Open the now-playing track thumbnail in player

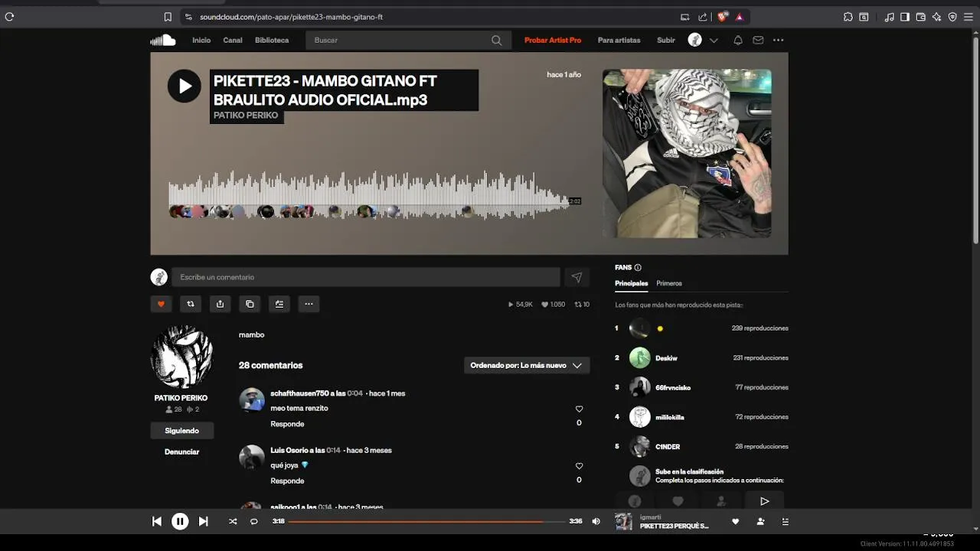(624, 521)
